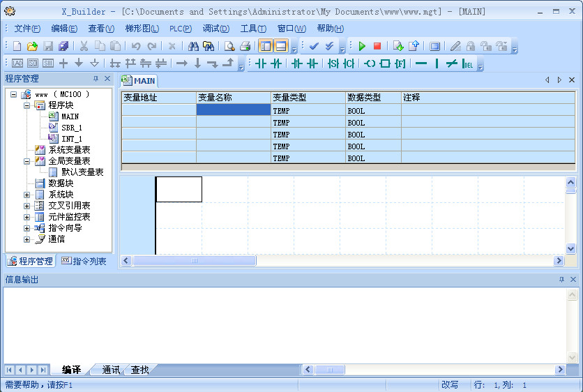The image size is (583, 392).
Task: Open an existing project folder
Action: [x=32, y=46]
